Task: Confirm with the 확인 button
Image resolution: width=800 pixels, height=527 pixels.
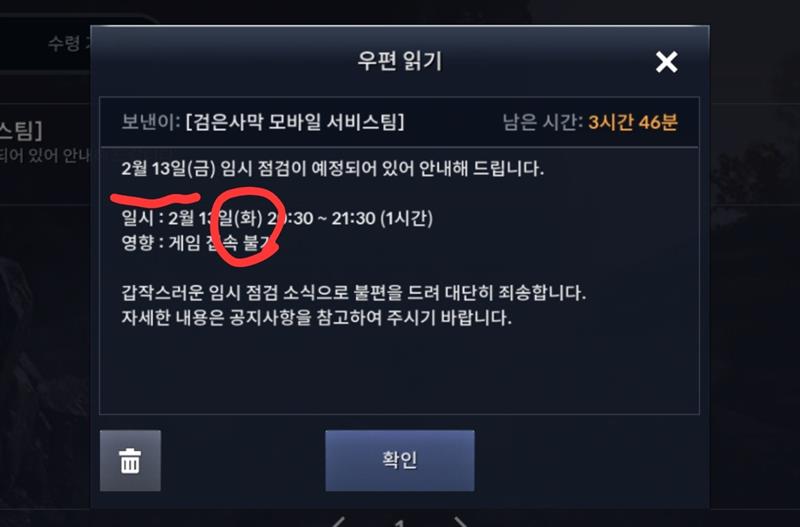Action: tap(399, 460)
